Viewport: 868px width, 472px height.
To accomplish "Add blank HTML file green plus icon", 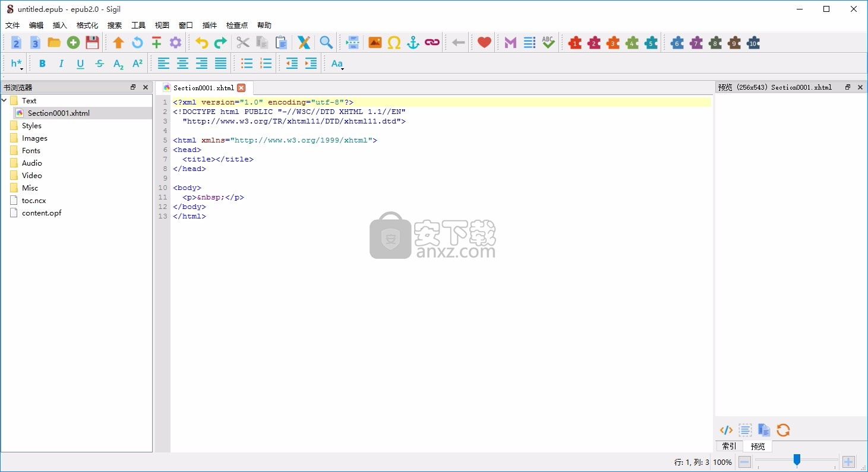I will coord(73,43).
